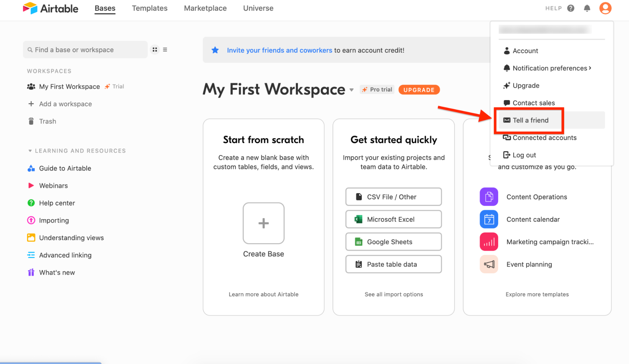
Task: Click the HELP text label
Action: (x=553, y=8)
